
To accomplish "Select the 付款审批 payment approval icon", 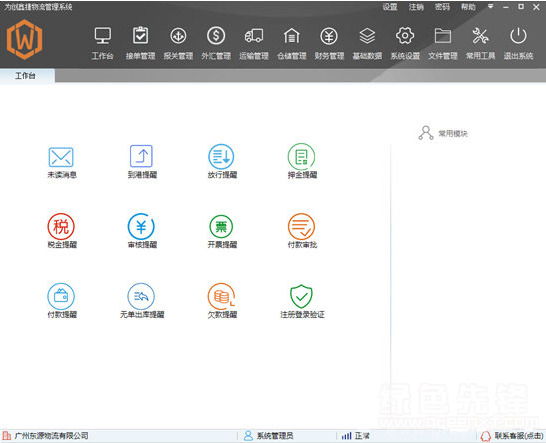I will [x=302, y=227].
